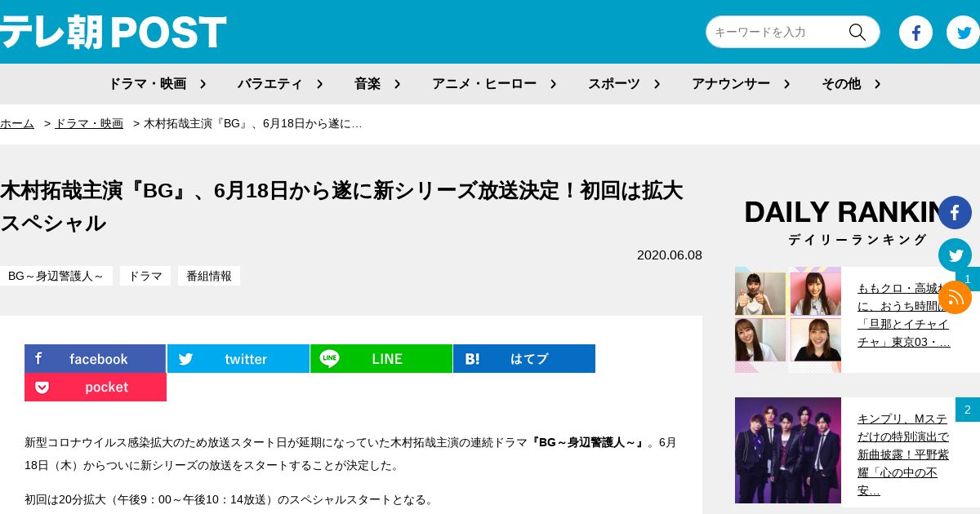Open the orange RSS feed icon
The height and width of the screenshot is (514, 980).
point(955,297)
